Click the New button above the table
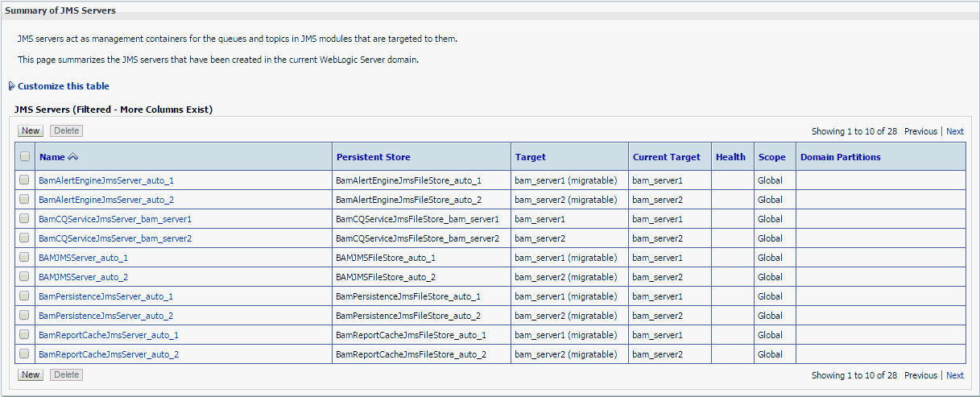The image size is (980, 397). pos(31,130)
